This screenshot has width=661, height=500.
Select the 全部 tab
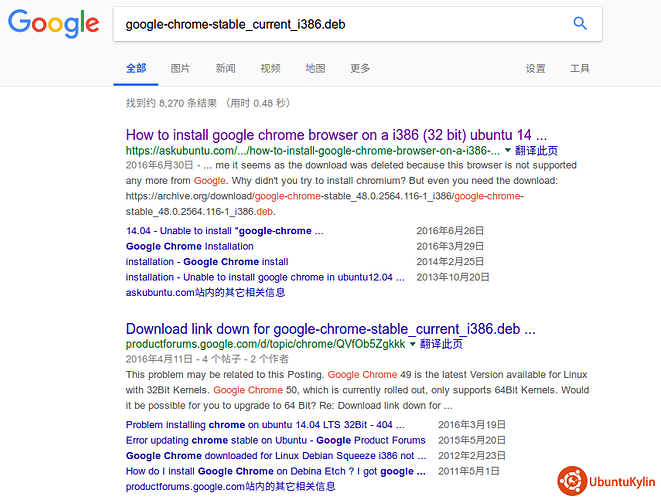[136, 68]
